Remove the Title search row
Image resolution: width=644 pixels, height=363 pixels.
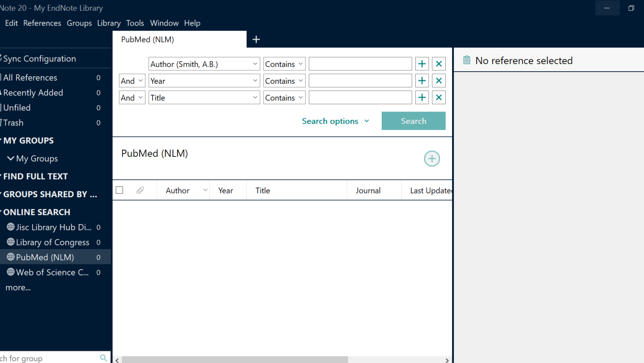(439, 98)
